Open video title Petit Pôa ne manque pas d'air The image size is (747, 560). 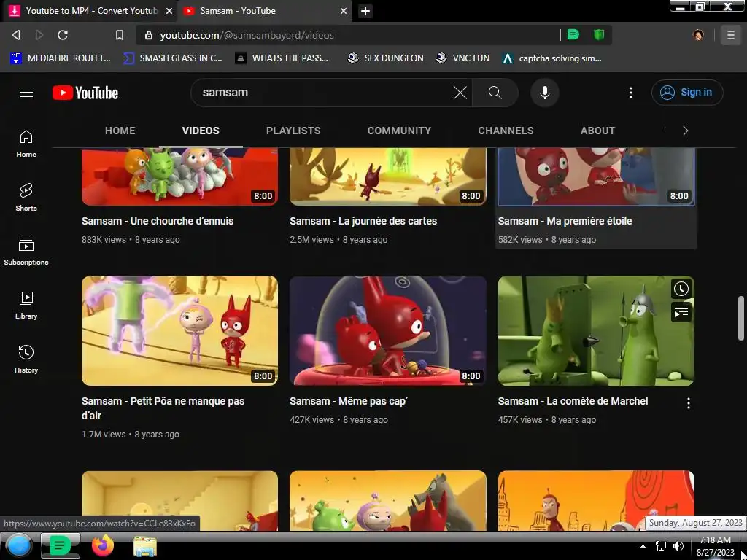[x=163, y=408]
